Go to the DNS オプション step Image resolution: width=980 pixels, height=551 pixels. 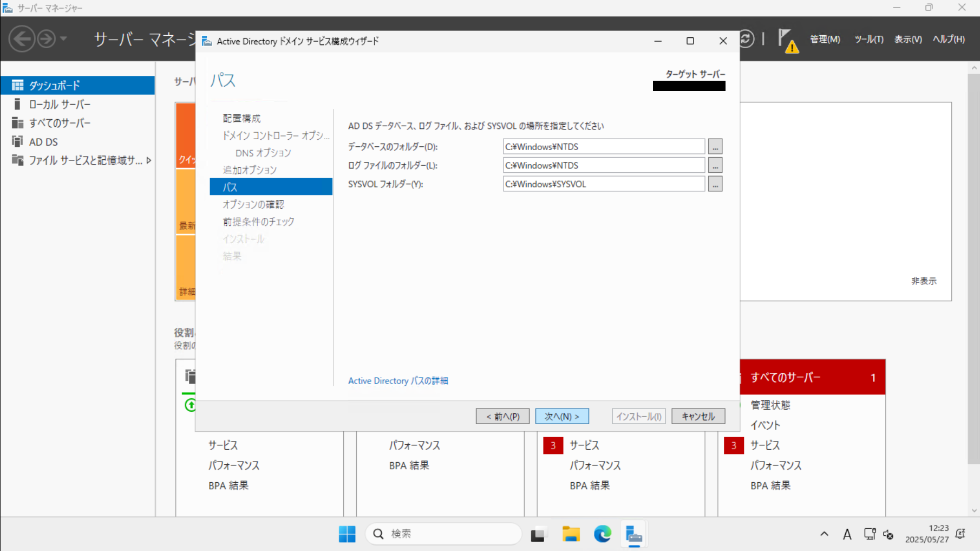coord(263,153)
